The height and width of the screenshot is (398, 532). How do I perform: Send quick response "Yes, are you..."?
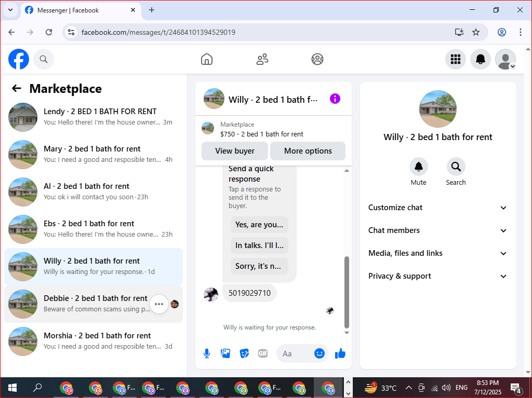point(259,224)
